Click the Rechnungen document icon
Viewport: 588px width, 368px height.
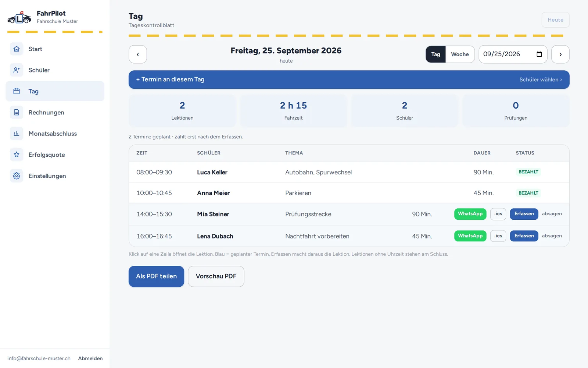17,112
